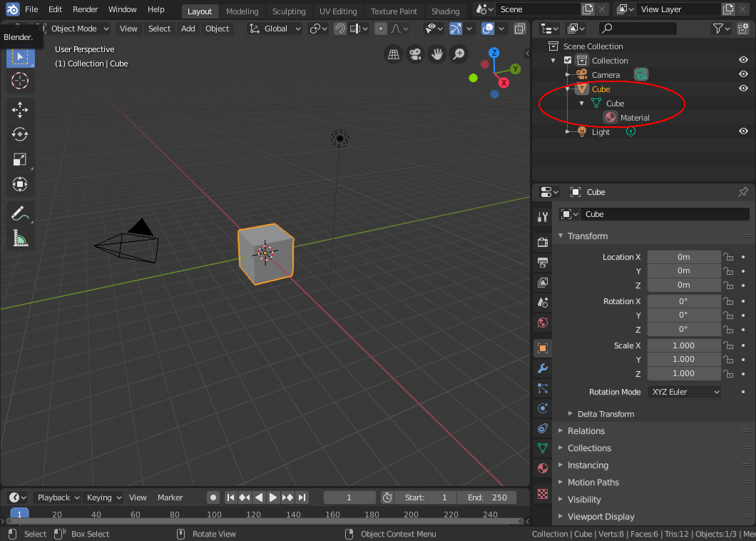756x541 pixels.
Task: Hide the Cube object in outliner
Action: click(743, 89)
